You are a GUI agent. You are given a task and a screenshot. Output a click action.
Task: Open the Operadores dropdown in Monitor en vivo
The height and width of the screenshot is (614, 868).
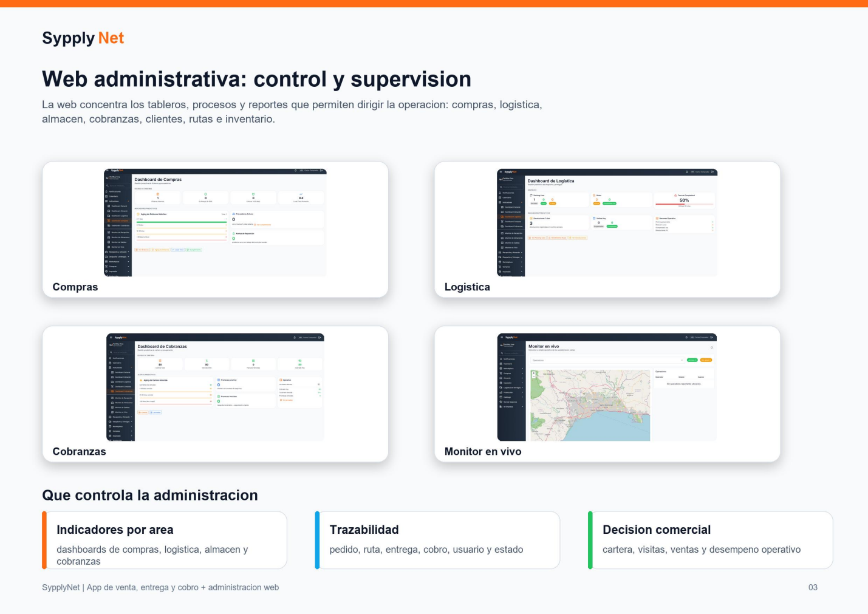(607, 360)
